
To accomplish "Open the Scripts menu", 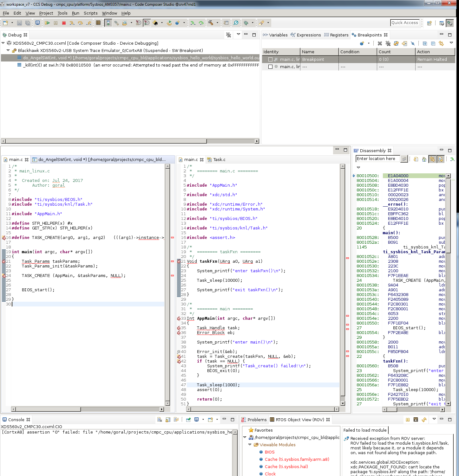I will point(90,13).
